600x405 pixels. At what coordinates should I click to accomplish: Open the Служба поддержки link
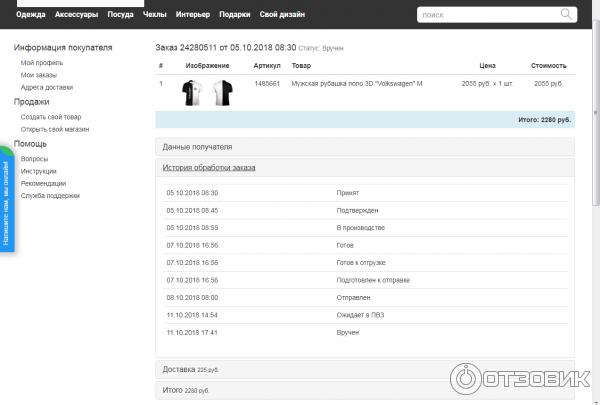[50, 195]
